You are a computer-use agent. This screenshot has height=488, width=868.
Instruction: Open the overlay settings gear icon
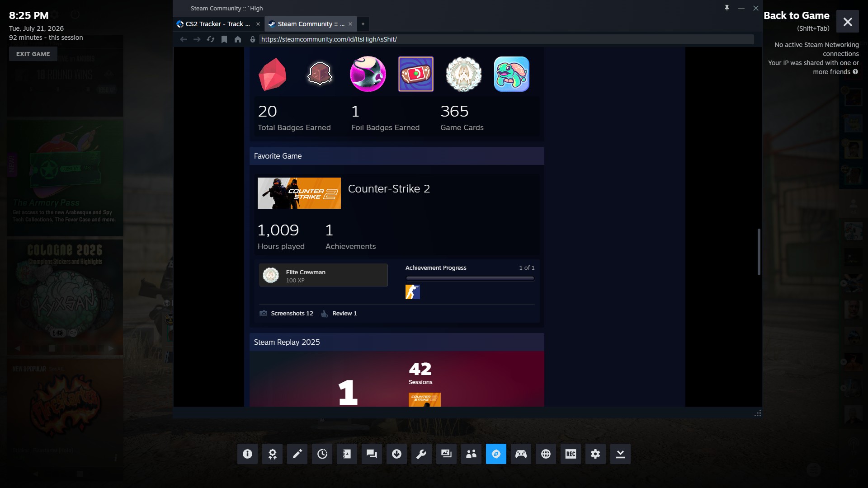click(595, 454)
